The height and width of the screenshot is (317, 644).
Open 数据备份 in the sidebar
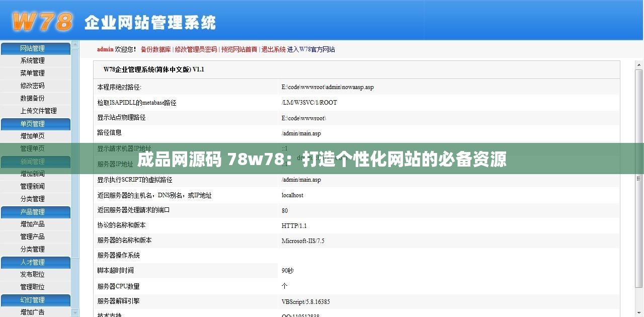tap(32, 98)
